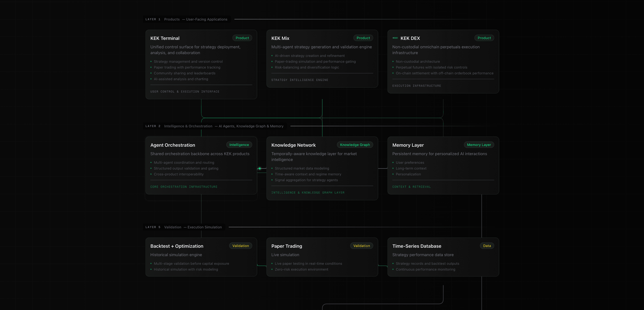Click the yellow Data badge

coord(487,246)
